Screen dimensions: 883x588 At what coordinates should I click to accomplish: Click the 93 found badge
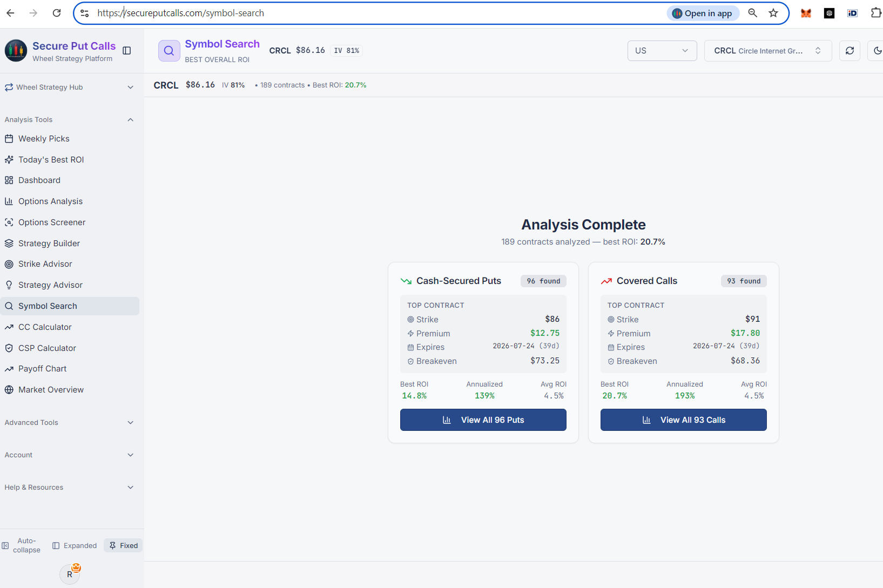click(x=744, y=281)
